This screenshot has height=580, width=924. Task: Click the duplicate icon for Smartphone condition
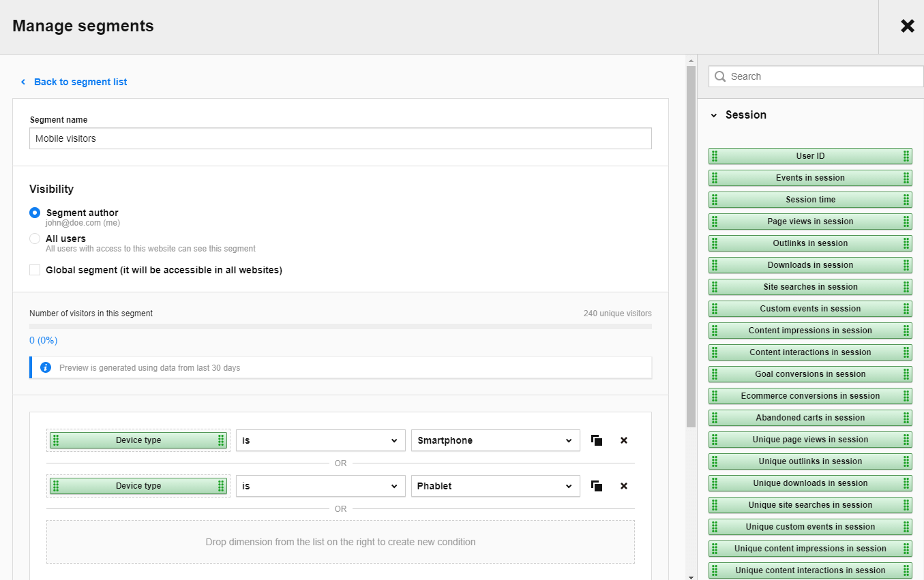[597, 440]
